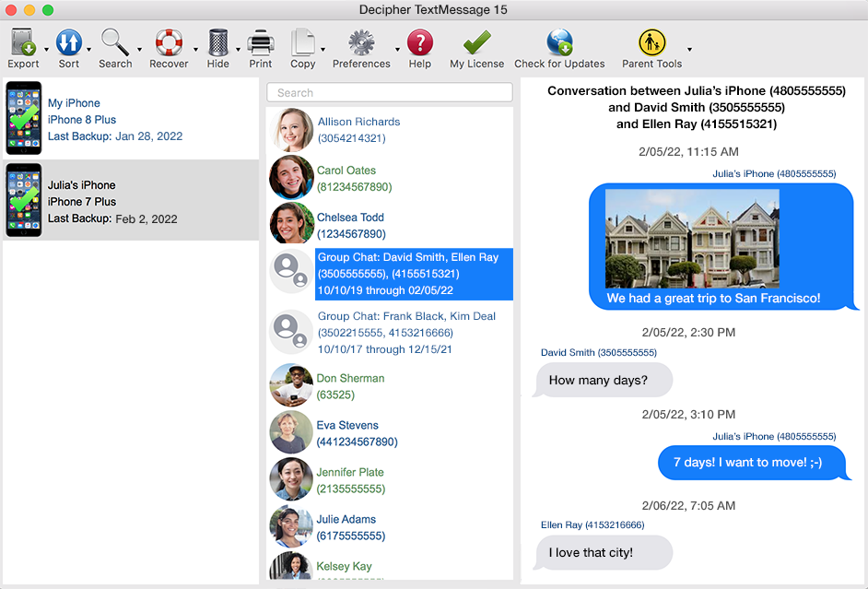Click the Recover lifesaver icon
868x589 pixels.
pos(168,41)
